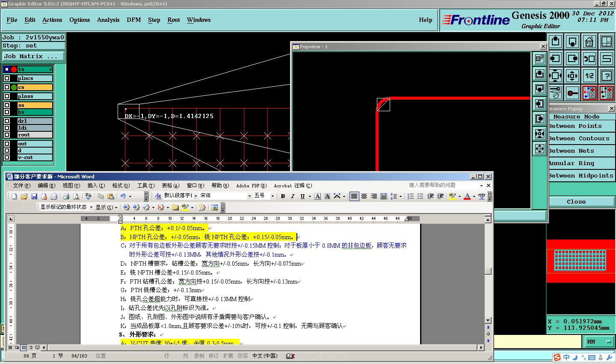Click top icon in Popview side toolbar
The width and height of the screenshot is (616, 364).
point(540,59)
